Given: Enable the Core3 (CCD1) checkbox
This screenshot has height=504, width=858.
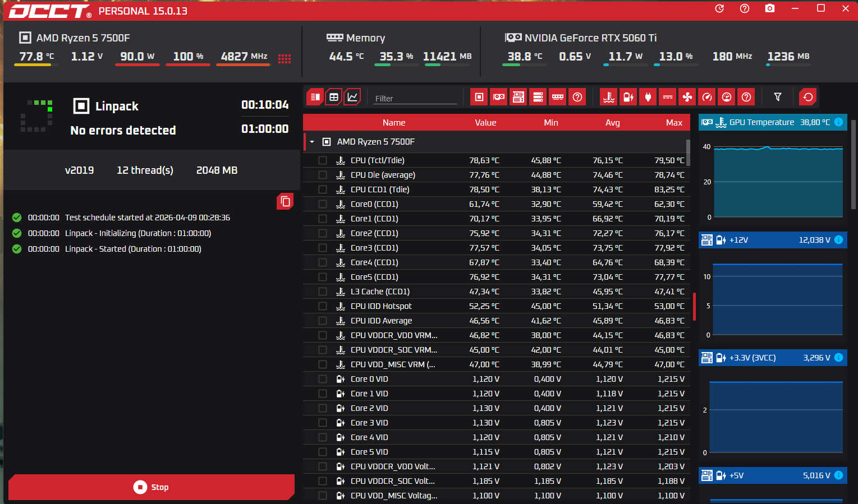Looking at the screenshot, I should click(x=323, y=248).
